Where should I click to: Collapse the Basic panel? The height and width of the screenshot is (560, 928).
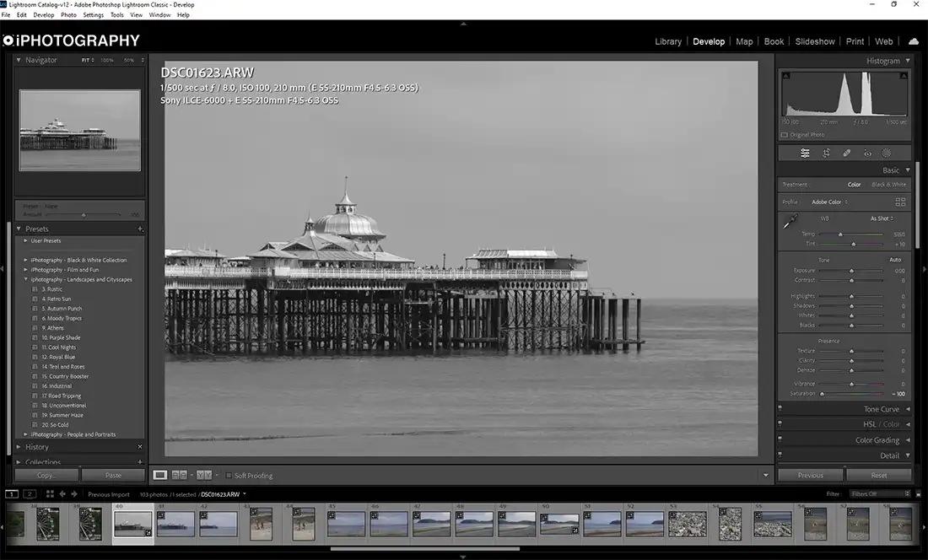coord(908,170)
